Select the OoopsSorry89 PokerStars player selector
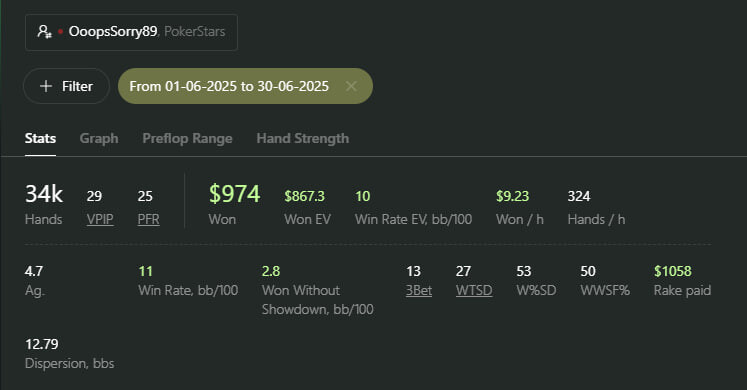This screenshot has width=747, height=390. pyautogui.click(x=131, y=32)
